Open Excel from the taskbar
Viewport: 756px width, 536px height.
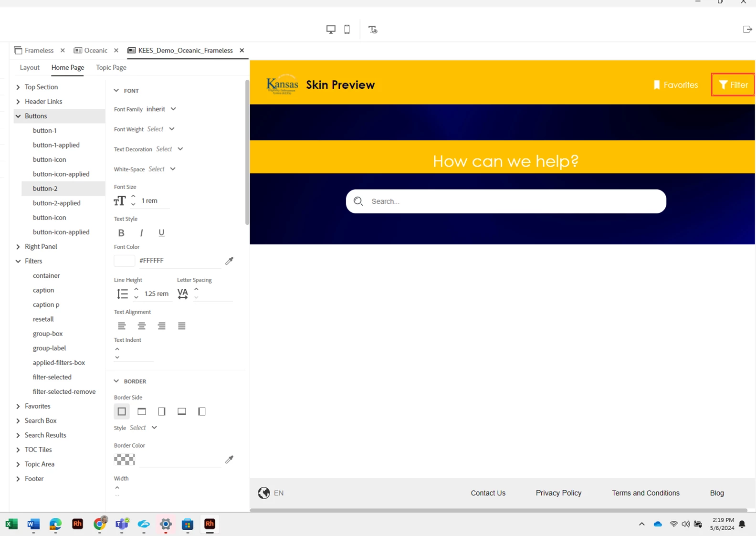click(x=11, y=524)
